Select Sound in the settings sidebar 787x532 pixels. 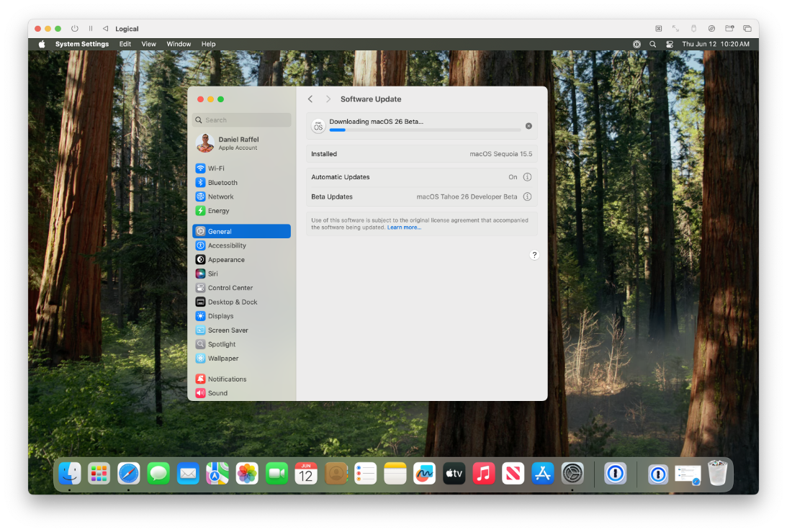point(241,393)
